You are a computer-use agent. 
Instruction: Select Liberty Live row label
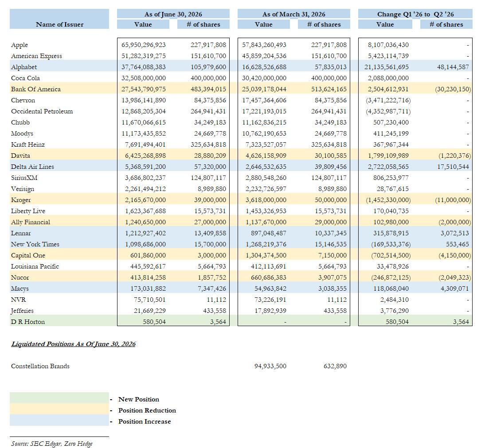pos(28,211)
